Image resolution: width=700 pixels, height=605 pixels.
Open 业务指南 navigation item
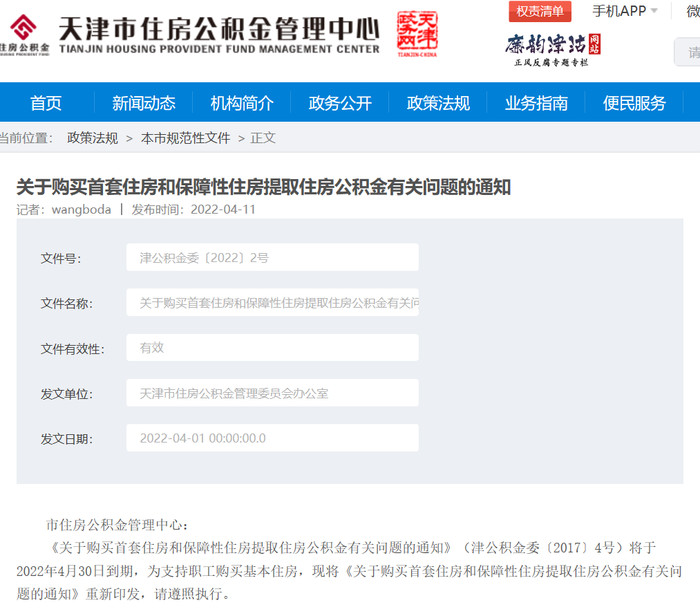click(536, 103)
